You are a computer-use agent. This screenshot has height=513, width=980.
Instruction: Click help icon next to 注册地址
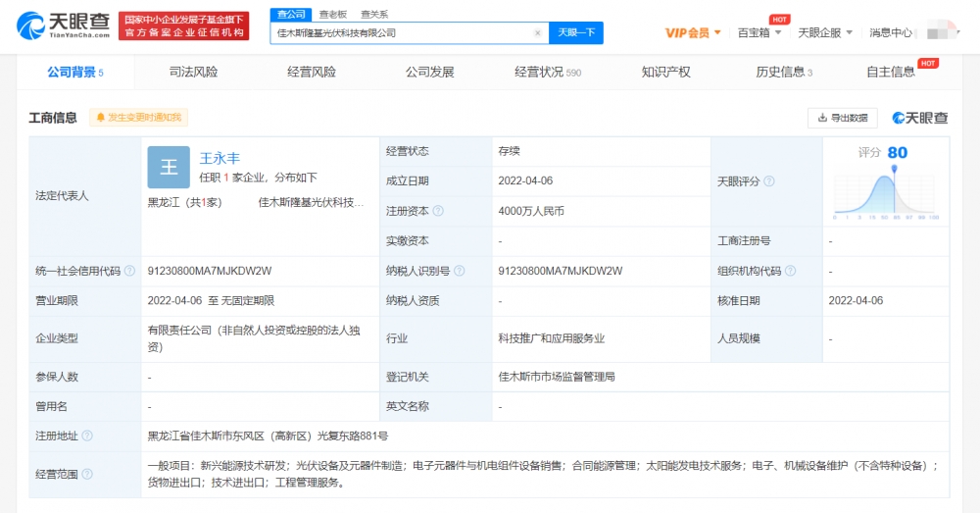(87, 436)
